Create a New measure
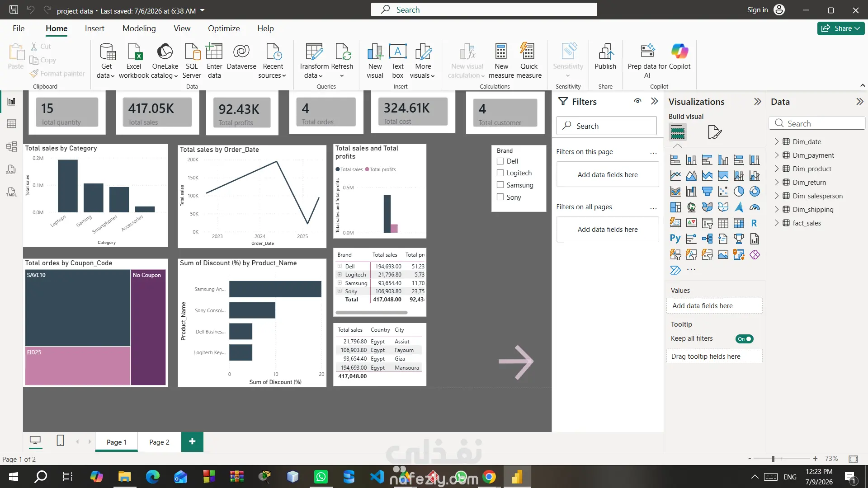 (501, 61)
